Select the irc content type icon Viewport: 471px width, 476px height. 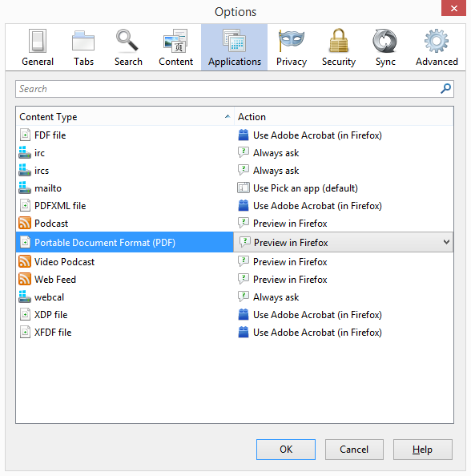click(x=25, y=152)
